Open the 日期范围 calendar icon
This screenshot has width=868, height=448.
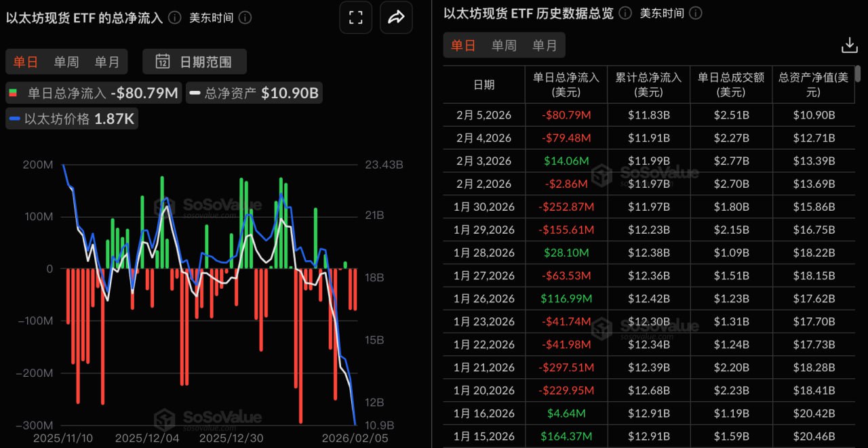[x=162, y=61]
